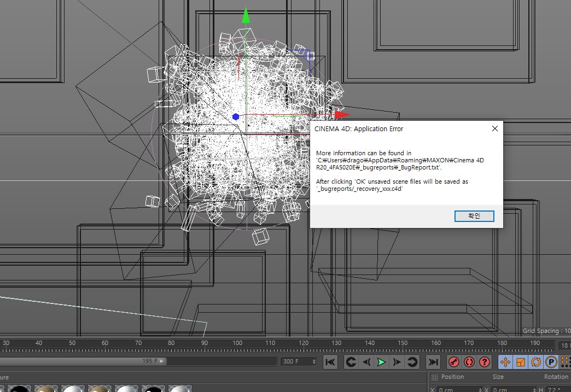Screen dimensions: 571x392
Task: Click the '_recovery_xxx.c4d' text in dialog
Action: coord(359,189)
